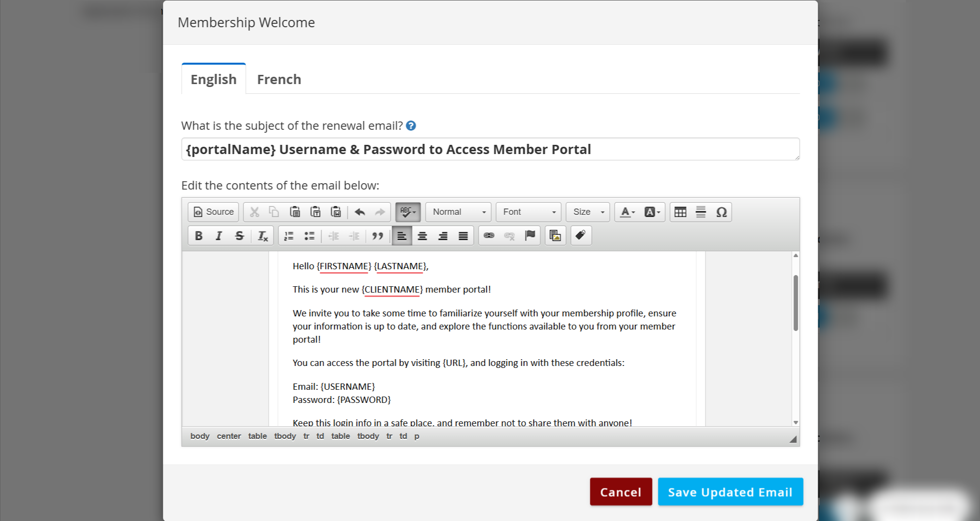This screenshot has width=980, height=521.
Task: Click the strikethrough icon
Action: click(239, 236)
